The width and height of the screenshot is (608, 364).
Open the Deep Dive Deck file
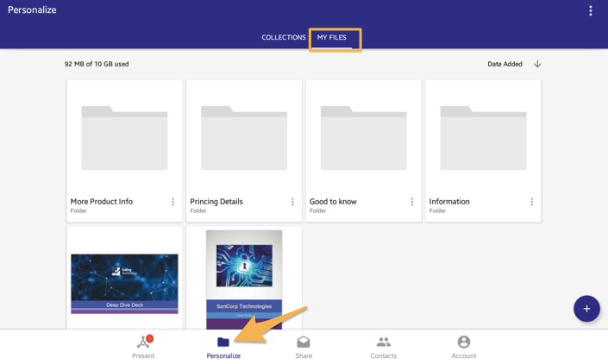[124, 284]
